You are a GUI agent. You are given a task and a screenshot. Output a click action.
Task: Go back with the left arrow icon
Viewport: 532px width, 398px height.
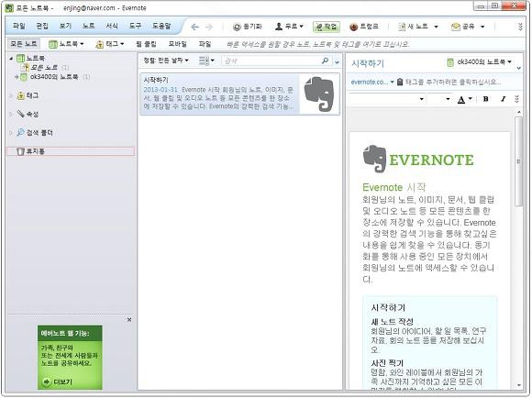pyautogui.click(x=194, y=27)
